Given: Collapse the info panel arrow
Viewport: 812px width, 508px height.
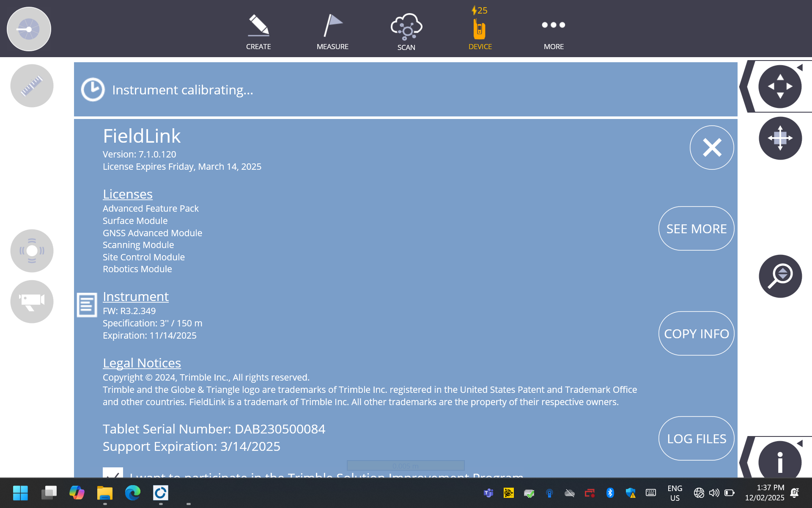Looking at the screenshot, I should 799,444.
